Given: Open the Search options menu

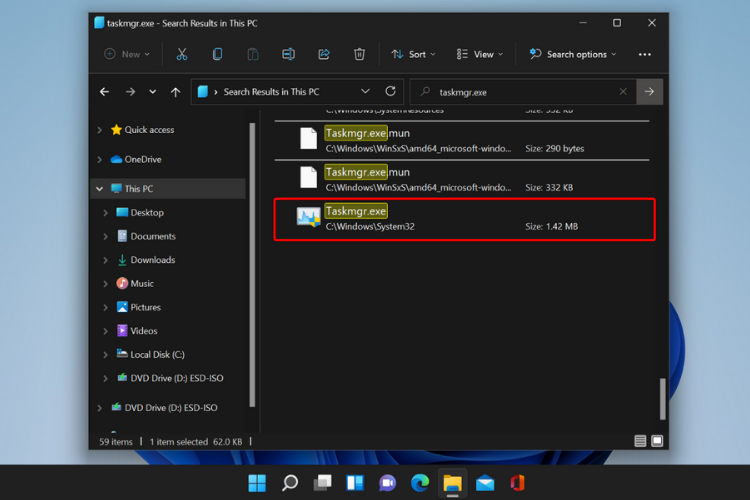Looking at the screenshot, I should click(x=573, y=55).
